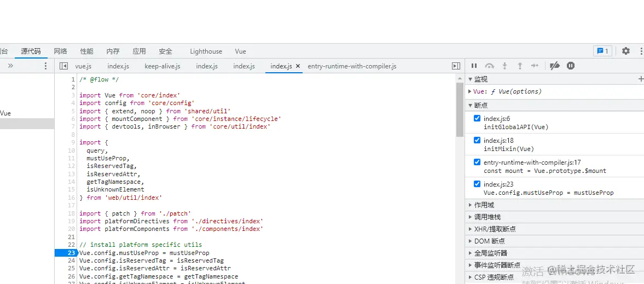644x284 pixels.
Task: Open the 安全 security panel
Action: [x=166, y=51]
